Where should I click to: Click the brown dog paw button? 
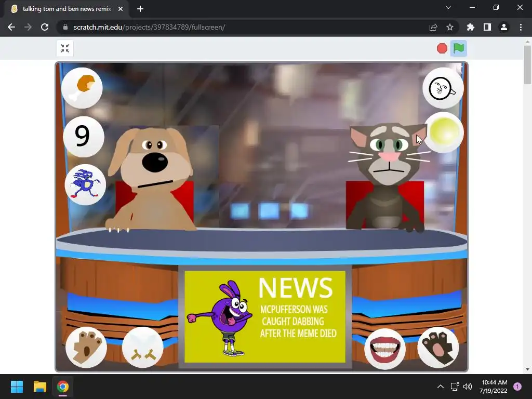[x=86, y=347]
